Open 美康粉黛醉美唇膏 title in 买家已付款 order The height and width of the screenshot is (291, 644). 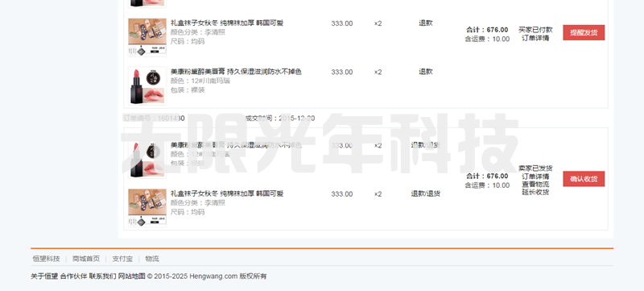point(236,72)
